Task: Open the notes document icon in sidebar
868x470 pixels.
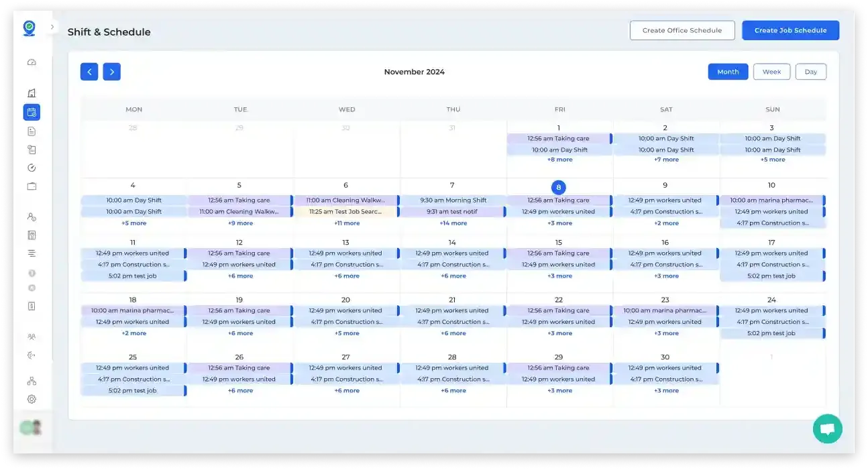Action: coord(32,131)
